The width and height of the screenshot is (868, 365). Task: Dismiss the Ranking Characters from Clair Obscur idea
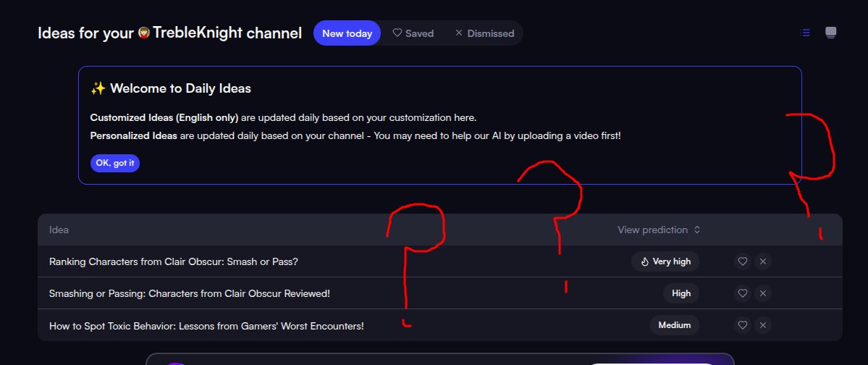(763, 261)
